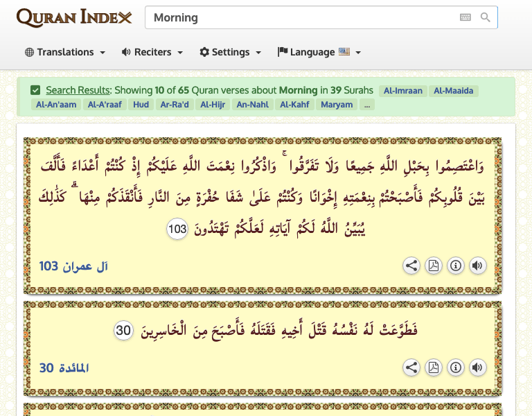Expand the Reciters dropdown
Viewport: 532px width, 416px height.
pos(152,52)
